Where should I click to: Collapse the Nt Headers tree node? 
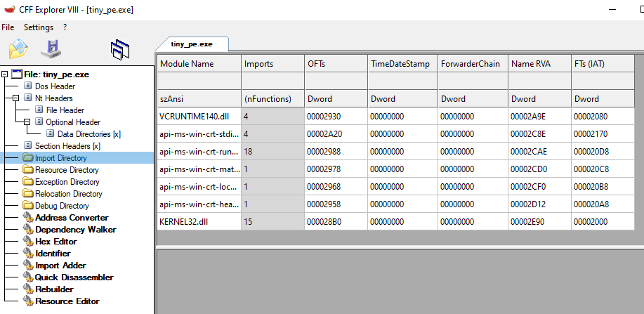click(x=15, y=98)
